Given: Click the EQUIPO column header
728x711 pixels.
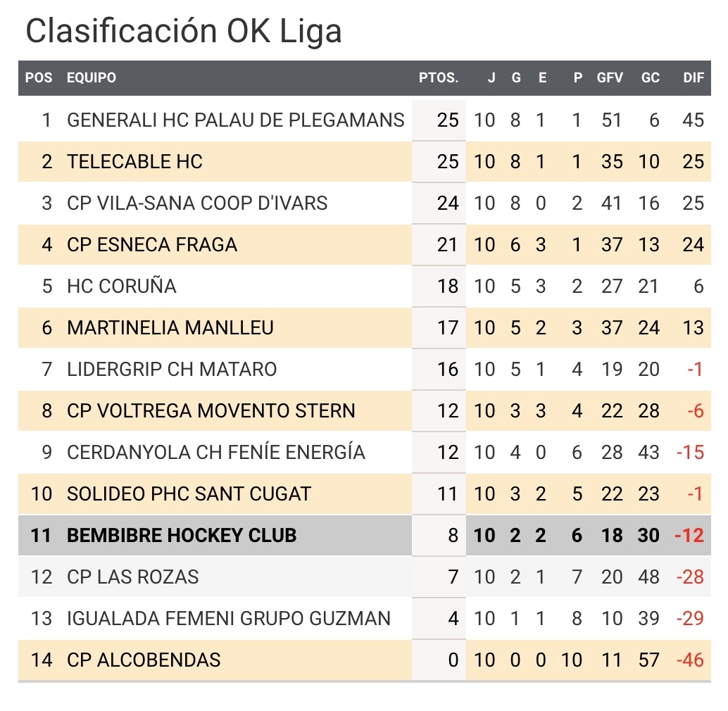Looking at the screenshot, I should [92, 77].
